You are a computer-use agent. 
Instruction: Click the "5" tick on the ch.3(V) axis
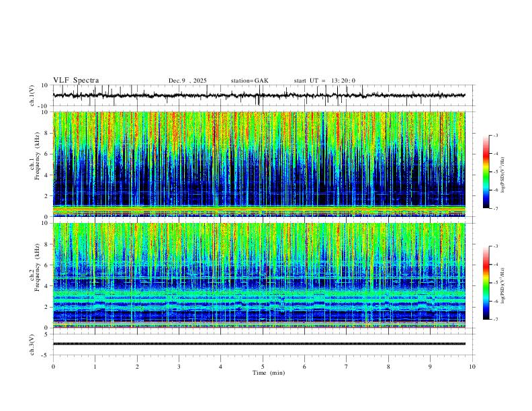click(x=46, y=334)
